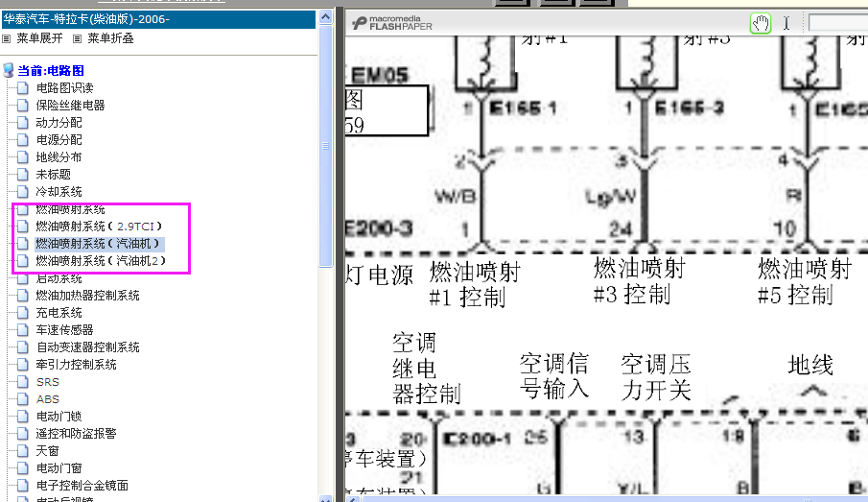868x502 pixels.
Task: Open 保险丝继电器 page
Action: pyautogui.click(x=70, y=105)
